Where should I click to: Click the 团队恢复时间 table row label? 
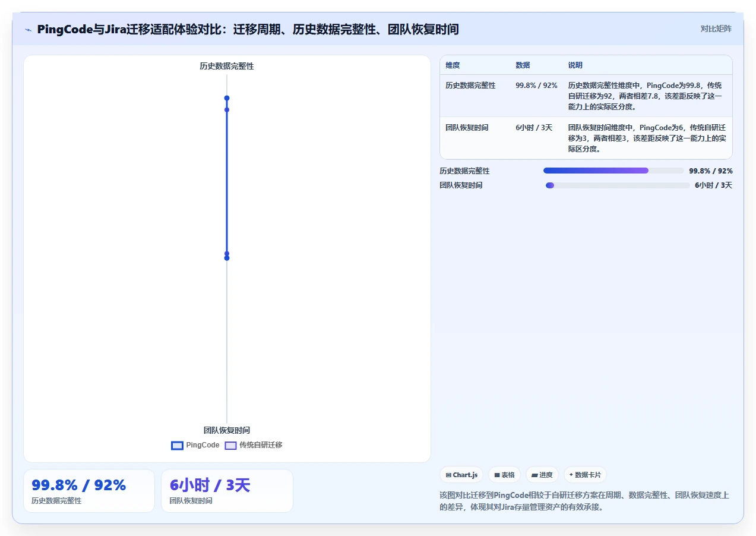467,128
